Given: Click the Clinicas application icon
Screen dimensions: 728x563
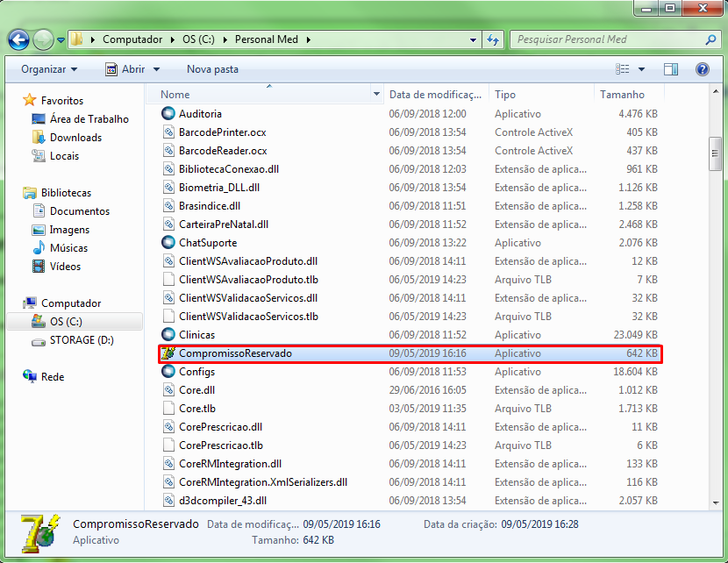Looking at the screenshot, I should pyautogui.click(x=168, y=335).
